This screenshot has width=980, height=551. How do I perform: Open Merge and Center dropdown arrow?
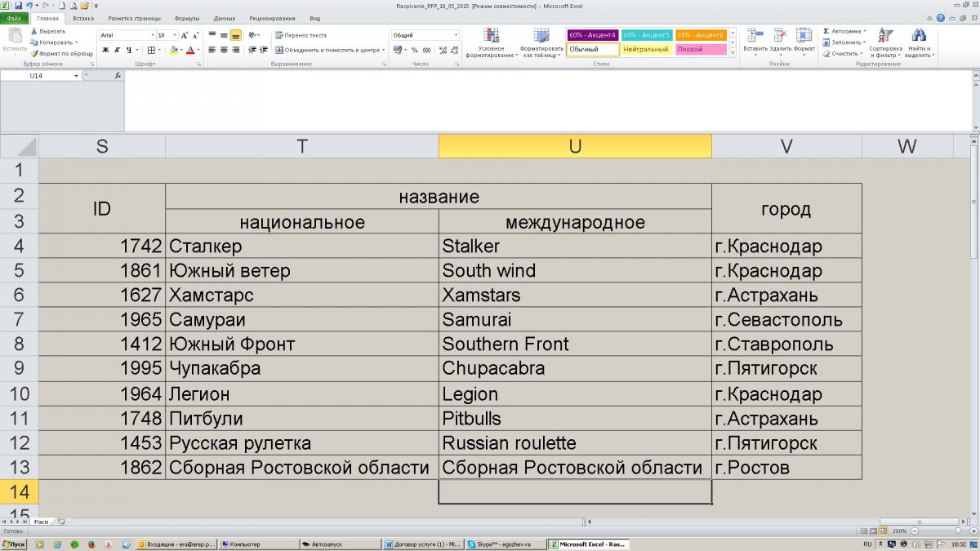[383, 50]
